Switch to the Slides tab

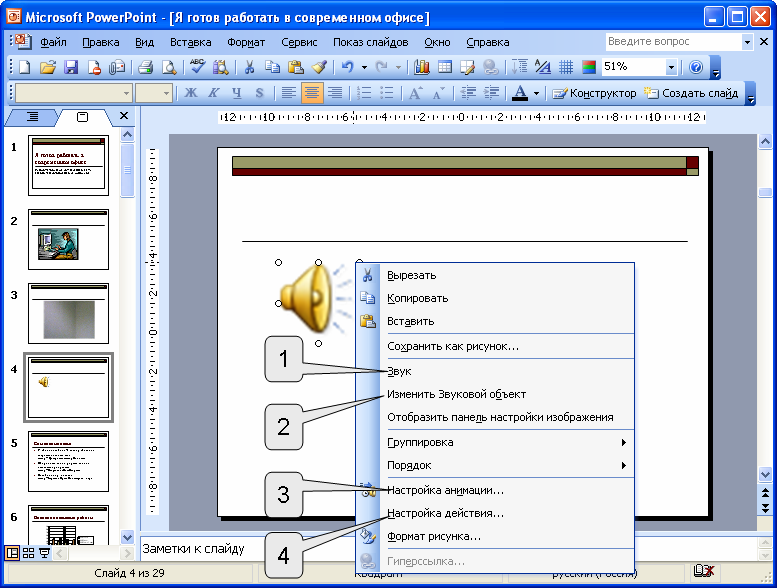tap(83, 117)
